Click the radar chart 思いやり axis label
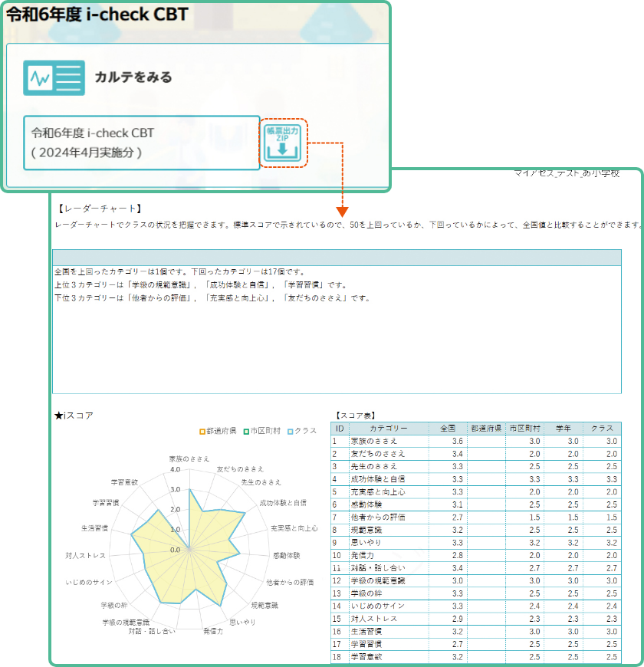The width and height of the screenshot is (644, 667). pos(242,622)
